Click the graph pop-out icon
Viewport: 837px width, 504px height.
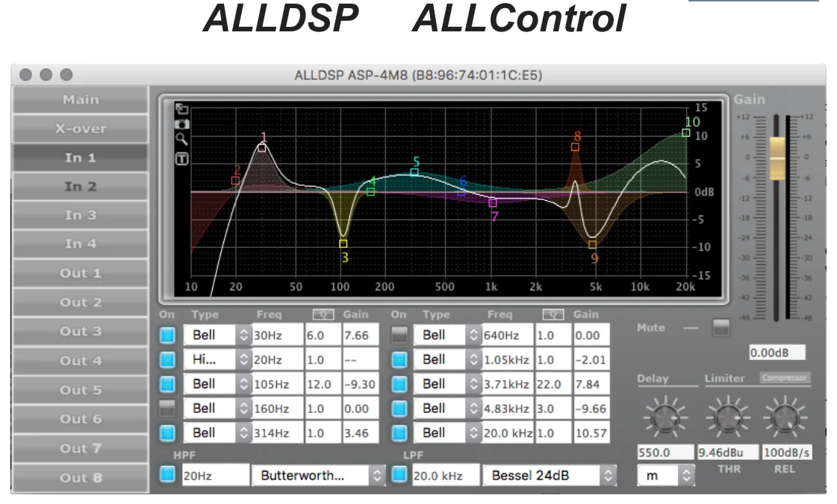click(182, 109)
